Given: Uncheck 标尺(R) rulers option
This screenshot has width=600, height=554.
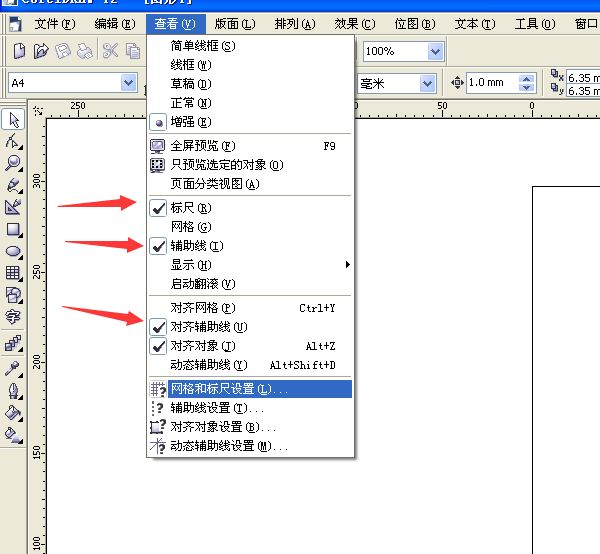Looking at the screenshot, I should [250, 208].
